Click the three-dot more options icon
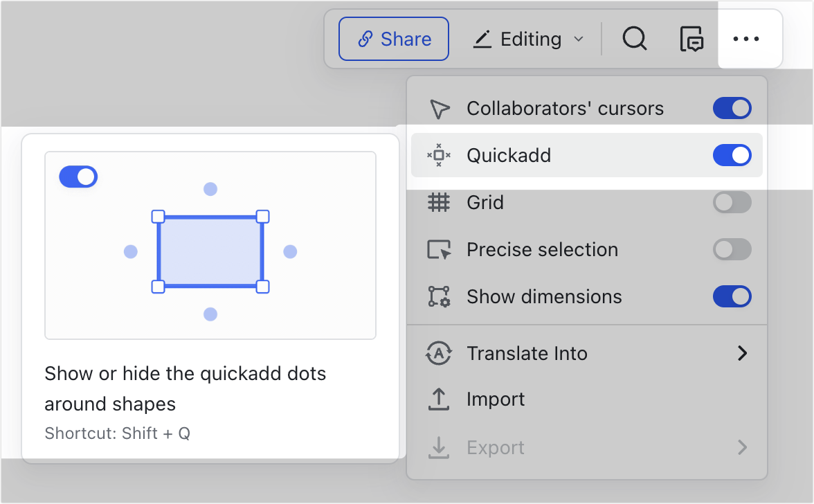The image size is (814, 504). pos(746,39)
